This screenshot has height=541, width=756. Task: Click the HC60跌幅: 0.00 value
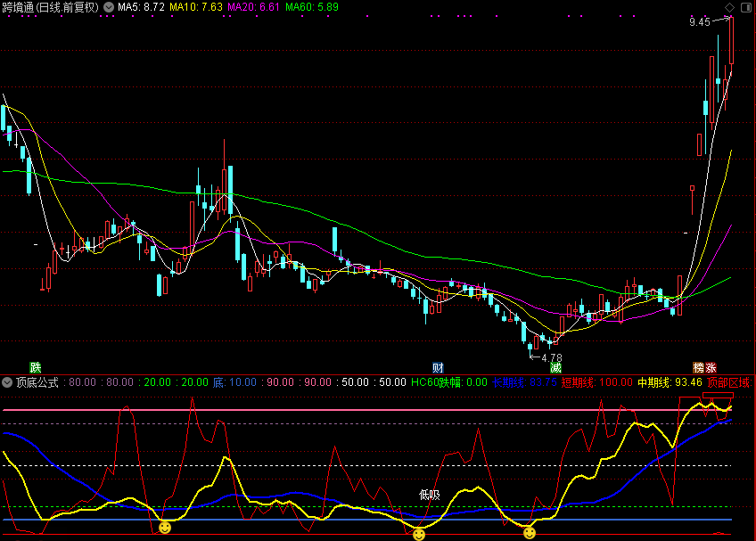coord(449,382)
